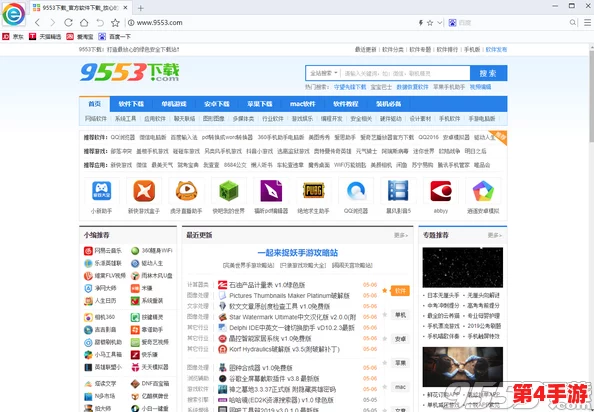Click 更多 in the 专题推荐 header
594x412 pixels.
pyautogui.click(x=495, y=236)
